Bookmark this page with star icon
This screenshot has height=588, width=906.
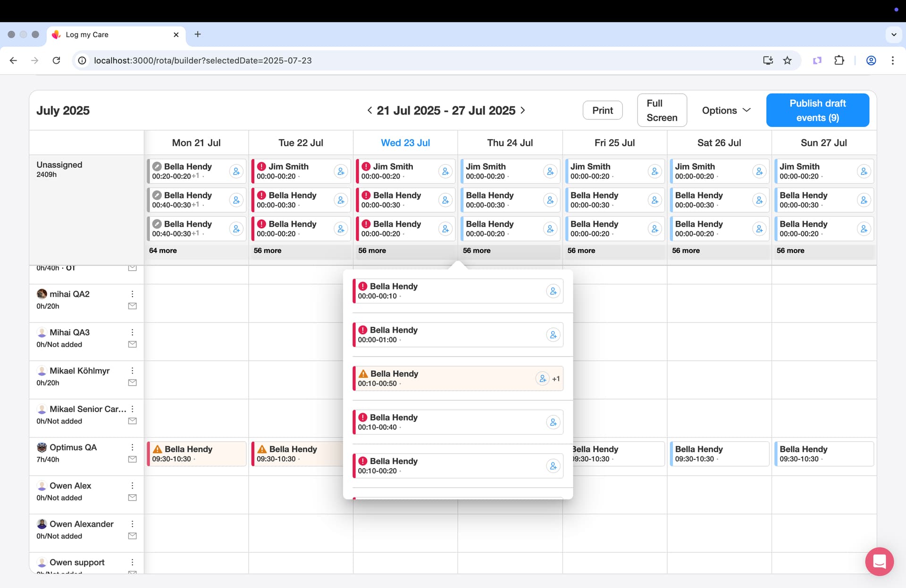tap(787, 60)
